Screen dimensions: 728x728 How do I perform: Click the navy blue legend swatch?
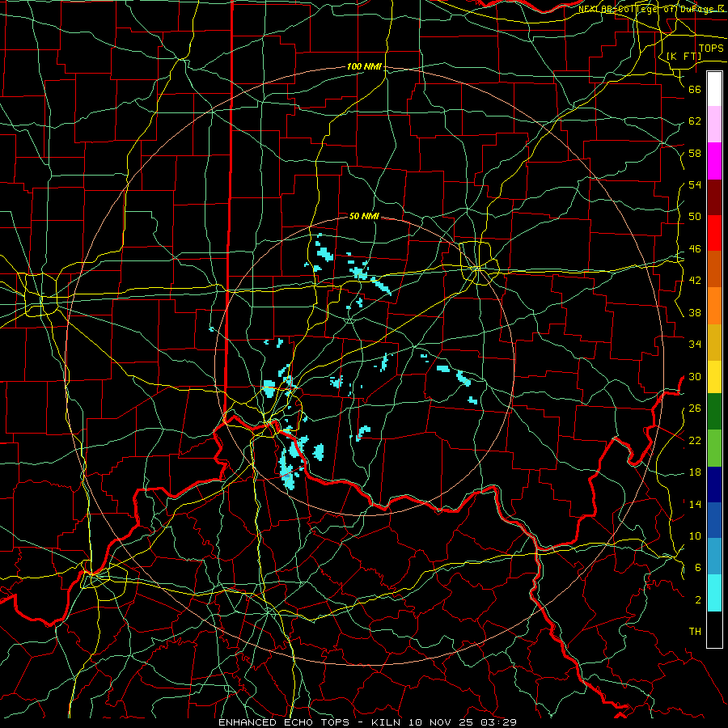714,485
